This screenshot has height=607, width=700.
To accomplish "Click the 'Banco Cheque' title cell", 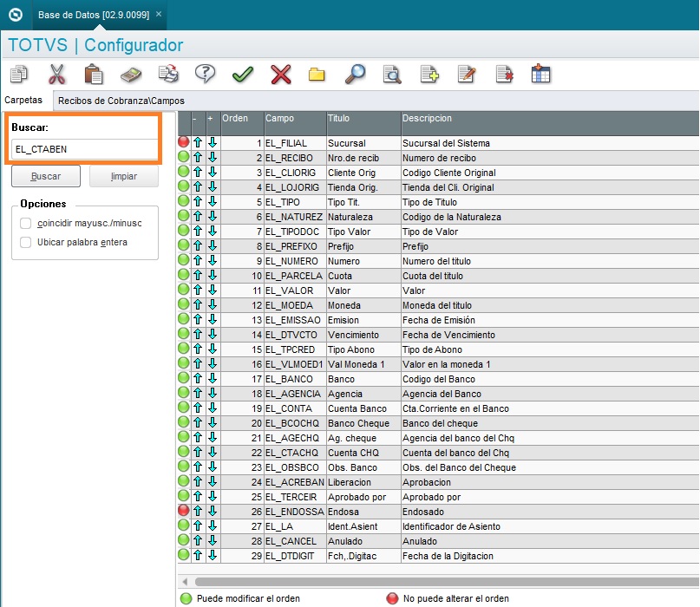I will point(363,423).
